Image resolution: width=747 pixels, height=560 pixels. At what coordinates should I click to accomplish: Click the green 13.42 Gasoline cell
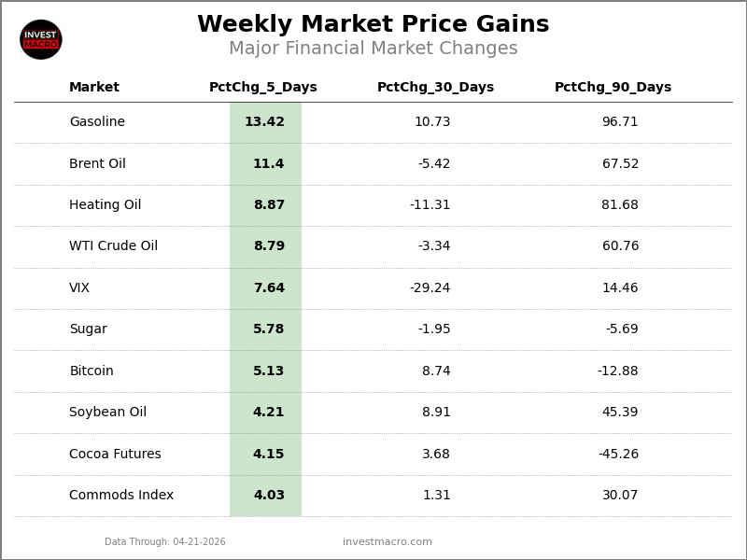[265, 122]
